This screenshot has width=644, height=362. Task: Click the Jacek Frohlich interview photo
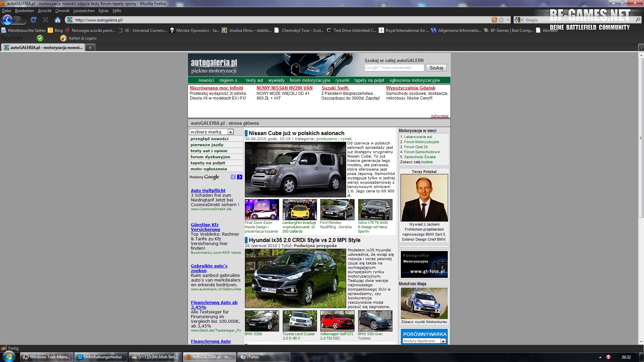point(424,198)
